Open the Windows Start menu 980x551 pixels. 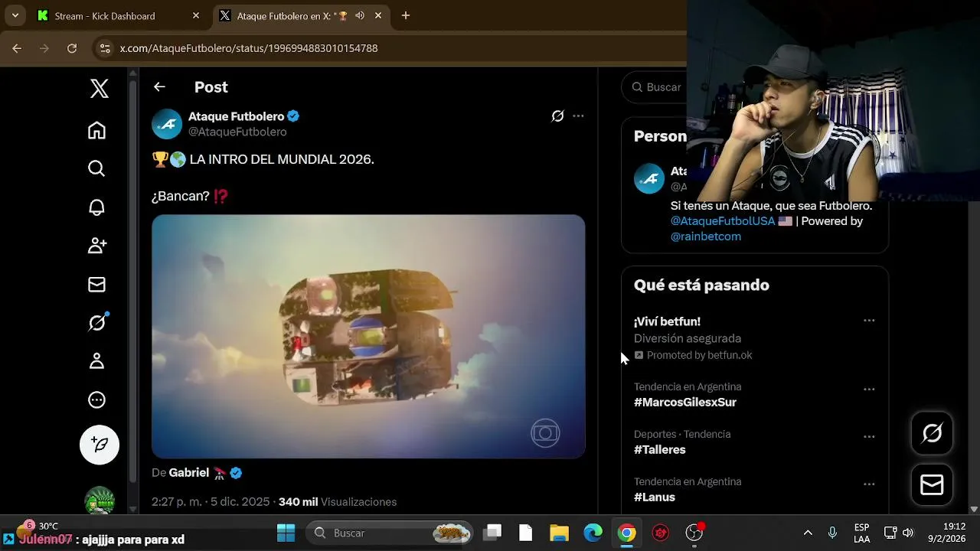[x=286, y=533]
